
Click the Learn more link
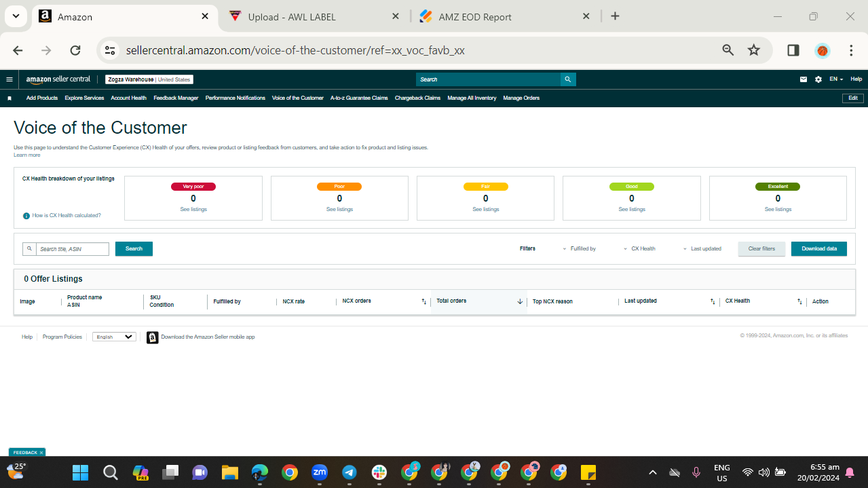tap(27, 155)
